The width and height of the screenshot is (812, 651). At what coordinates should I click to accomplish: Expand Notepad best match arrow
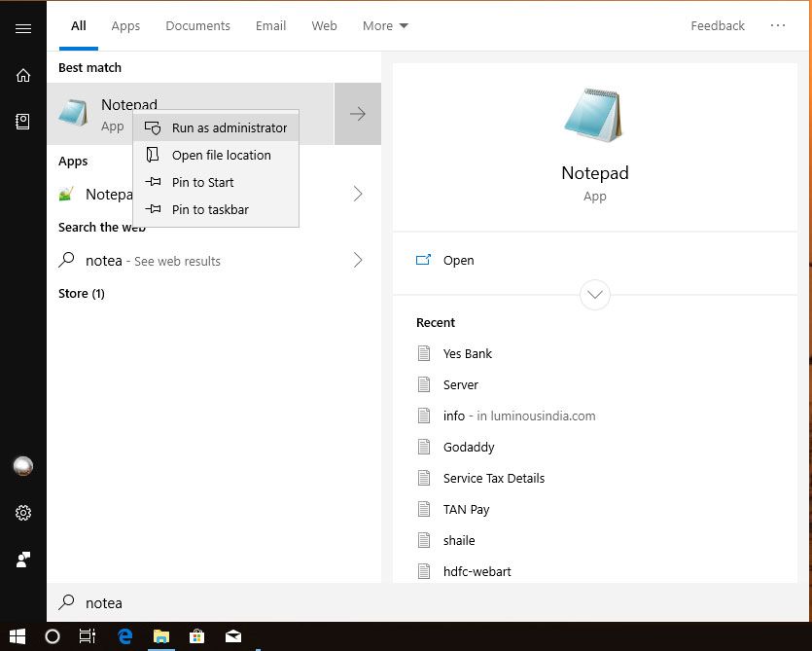click(358, 114)
